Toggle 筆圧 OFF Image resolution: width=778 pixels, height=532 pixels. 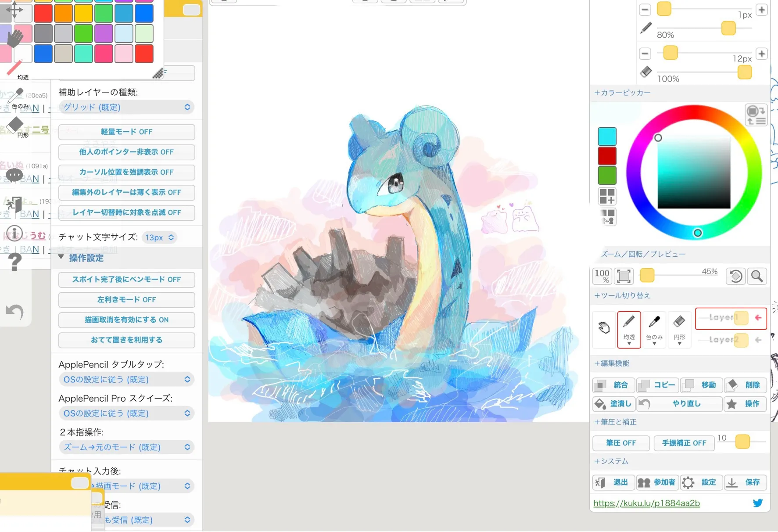[621, 443]
